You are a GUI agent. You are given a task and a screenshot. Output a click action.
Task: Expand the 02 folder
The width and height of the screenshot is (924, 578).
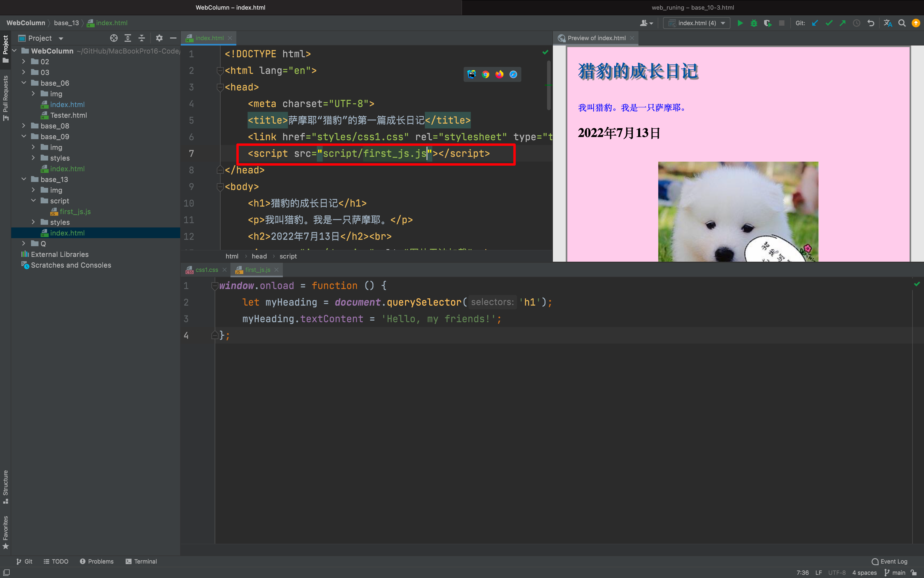click(24, 62)
